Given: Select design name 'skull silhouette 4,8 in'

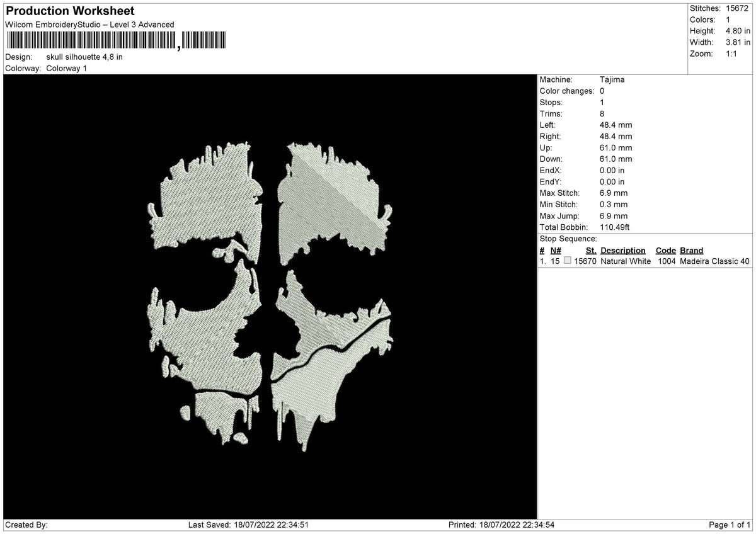Looking at the screenshot, I should pyautogui.click(x=84, y=57).
